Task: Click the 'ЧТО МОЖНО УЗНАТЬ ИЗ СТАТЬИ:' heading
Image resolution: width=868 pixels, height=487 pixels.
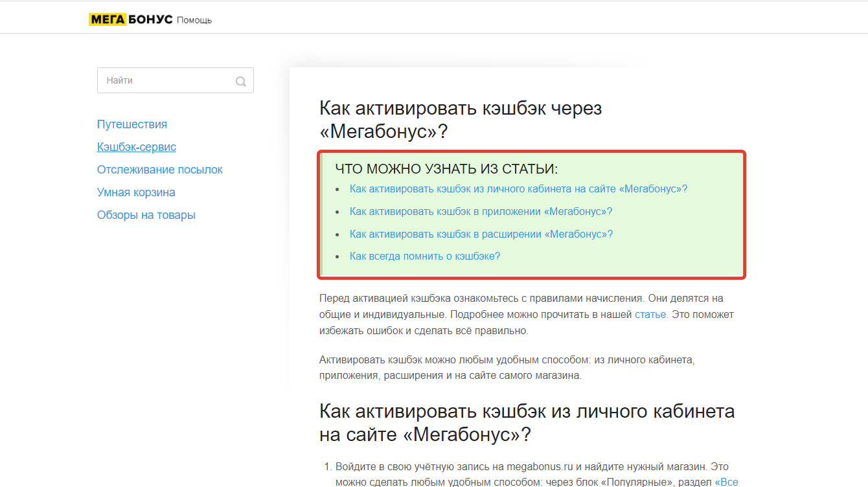Action: click(446, 169)
